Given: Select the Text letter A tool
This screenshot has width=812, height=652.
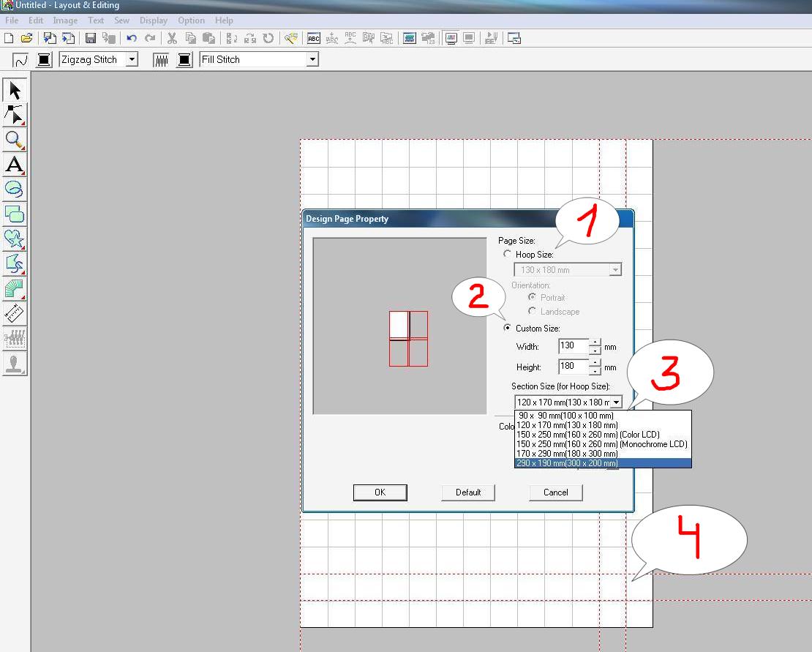Looking at the screenshot, I should click(15, 165).
